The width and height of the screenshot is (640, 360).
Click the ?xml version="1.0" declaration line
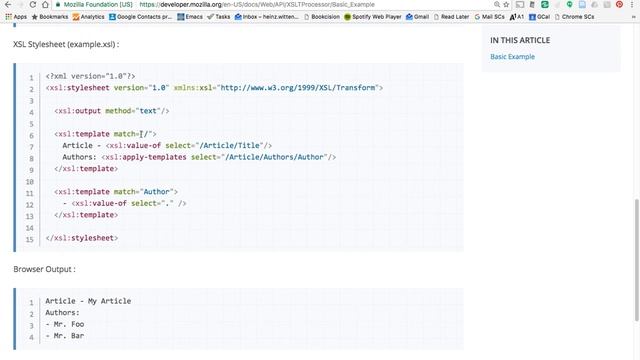[90, 76]
